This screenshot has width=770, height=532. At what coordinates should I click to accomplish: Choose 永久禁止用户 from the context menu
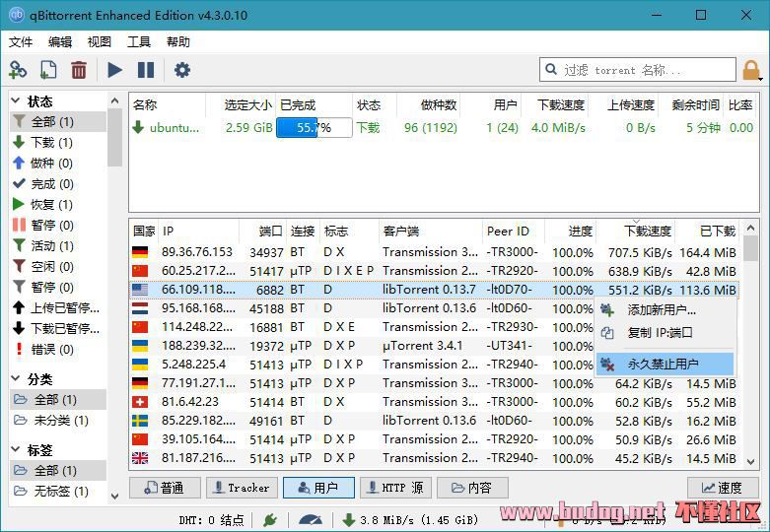tap(663, 364)
